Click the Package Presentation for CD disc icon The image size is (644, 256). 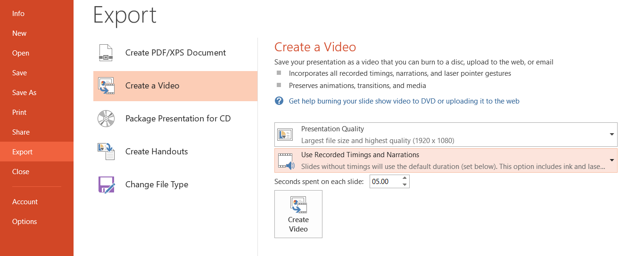click(106, 119)
